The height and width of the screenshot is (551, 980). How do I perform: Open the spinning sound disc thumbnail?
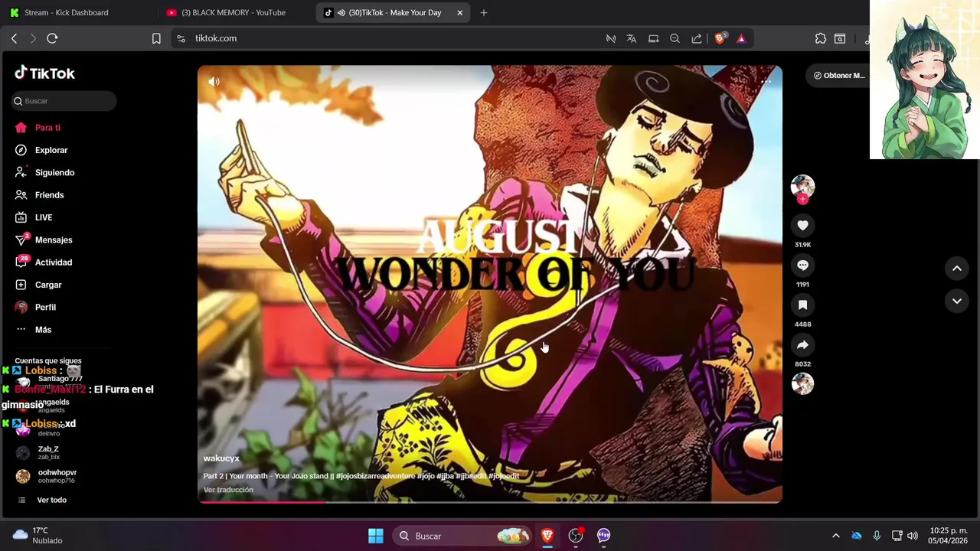802,383
